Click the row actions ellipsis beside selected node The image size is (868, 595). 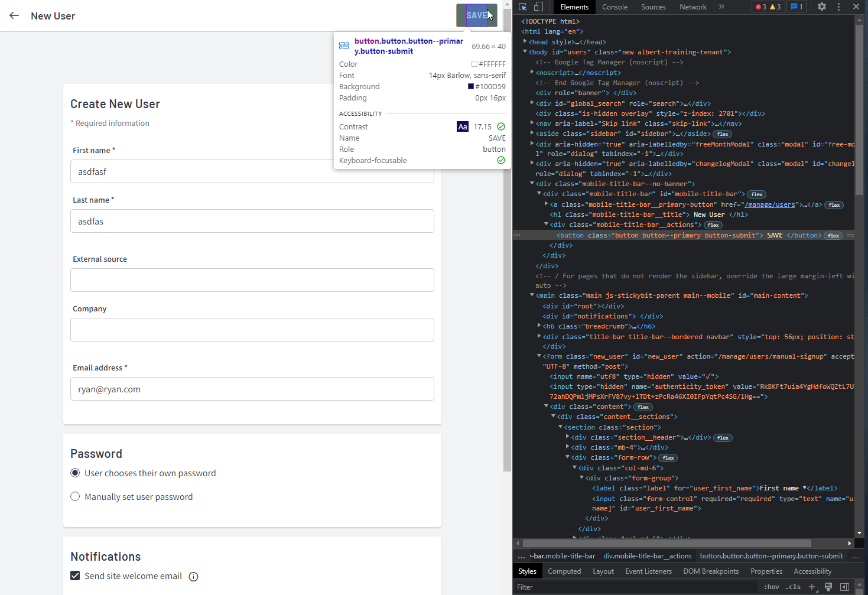coord(518,235)
